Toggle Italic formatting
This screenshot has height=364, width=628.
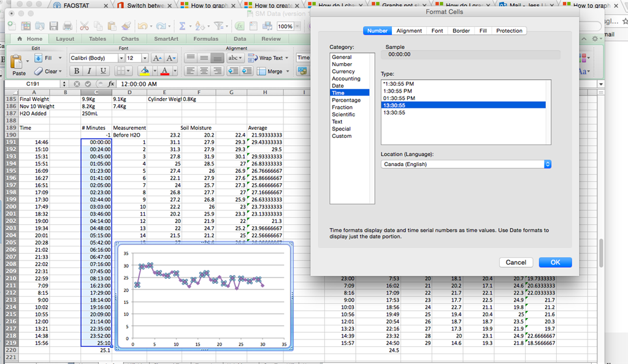tap(90, 71)
